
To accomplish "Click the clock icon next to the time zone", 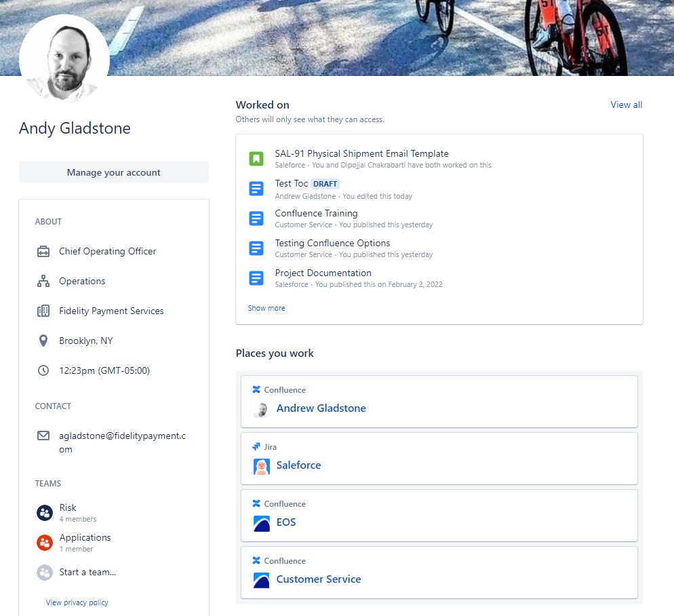I will (43, 370).
